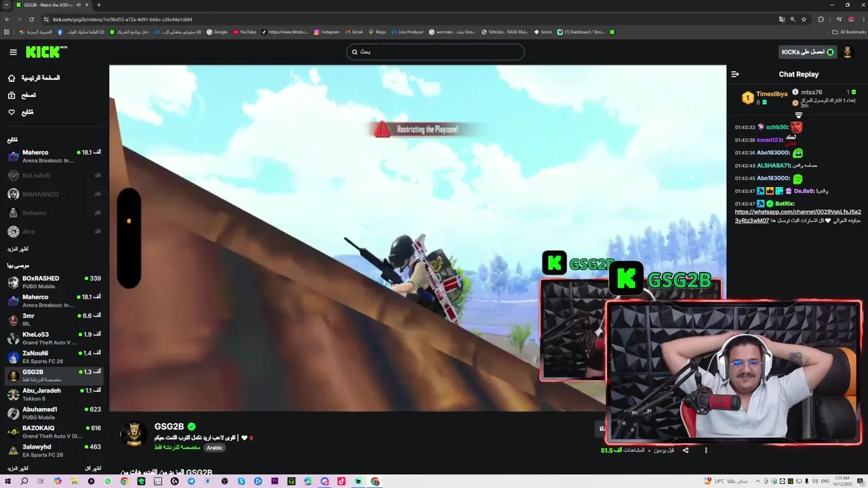Viewport: 868px width, 488px height.
Task: Click the ALSHABA71 username in chat
Action: pos(773,165)
